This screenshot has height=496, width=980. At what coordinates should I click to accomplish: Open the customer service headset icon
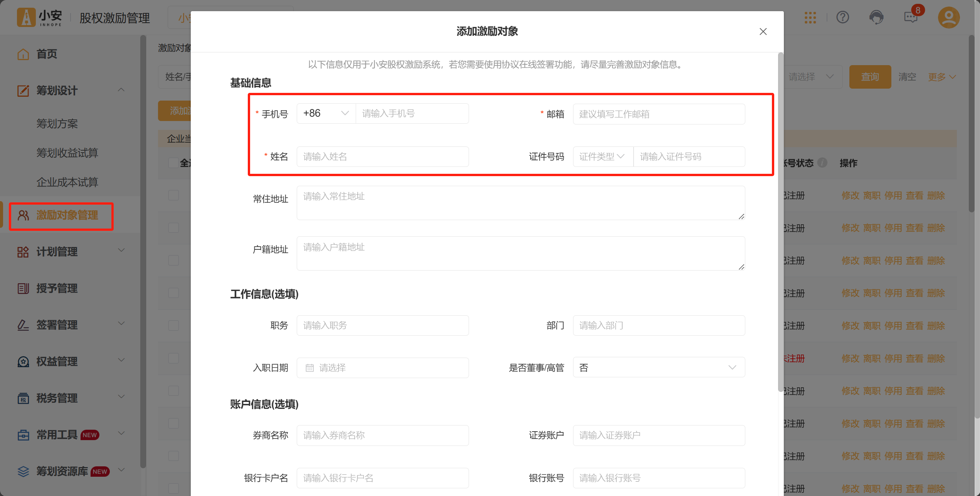coord(876,17)
